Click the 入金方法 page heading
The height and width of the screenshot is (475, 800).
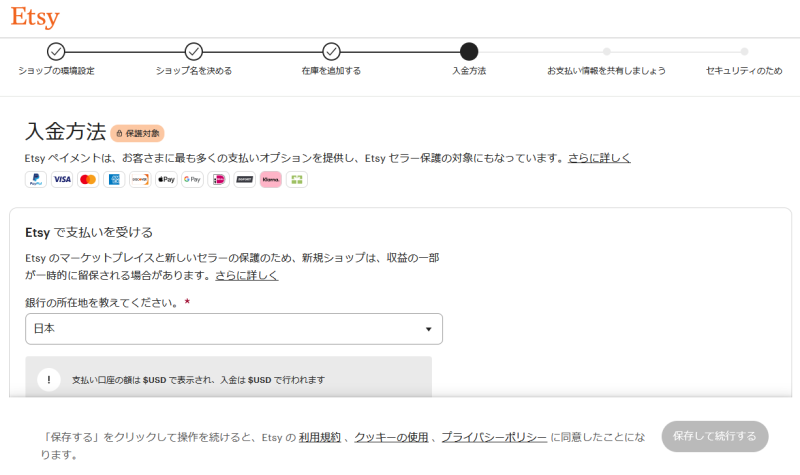coord(65,132)
